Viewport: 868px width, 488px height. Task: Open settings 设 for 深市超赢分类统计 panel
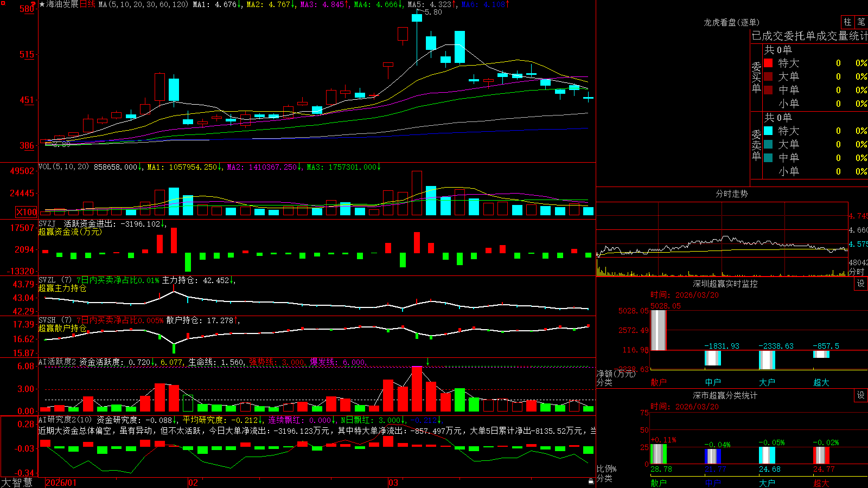coord(861,395)
